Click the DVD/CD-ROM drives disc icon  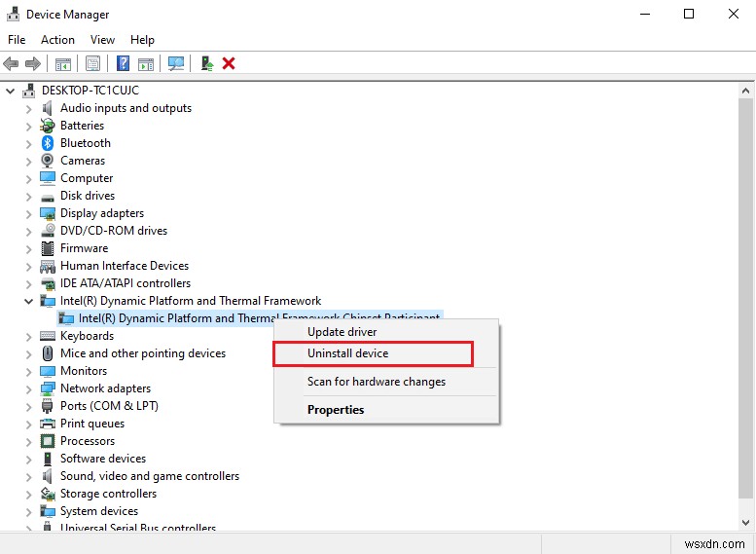coord(48,231)
